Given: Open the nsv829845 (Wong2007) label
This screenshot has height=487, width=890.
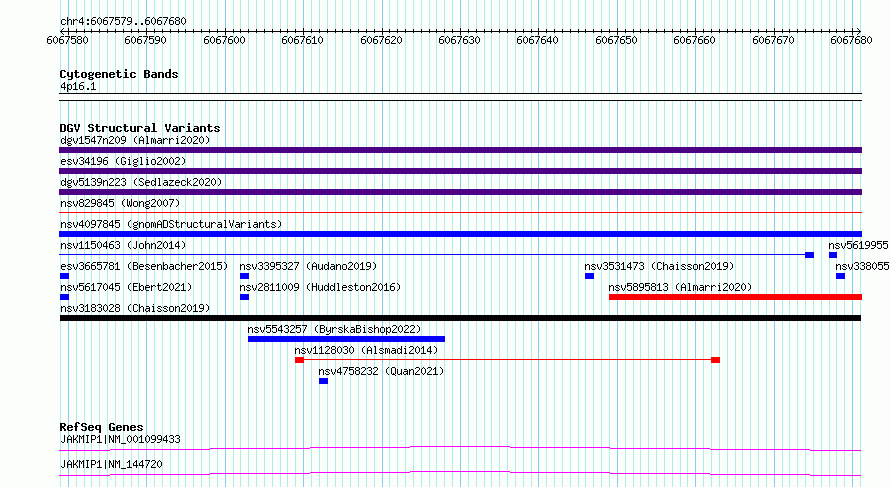Looking at the screenshot, I should click(x=120, y=203).
